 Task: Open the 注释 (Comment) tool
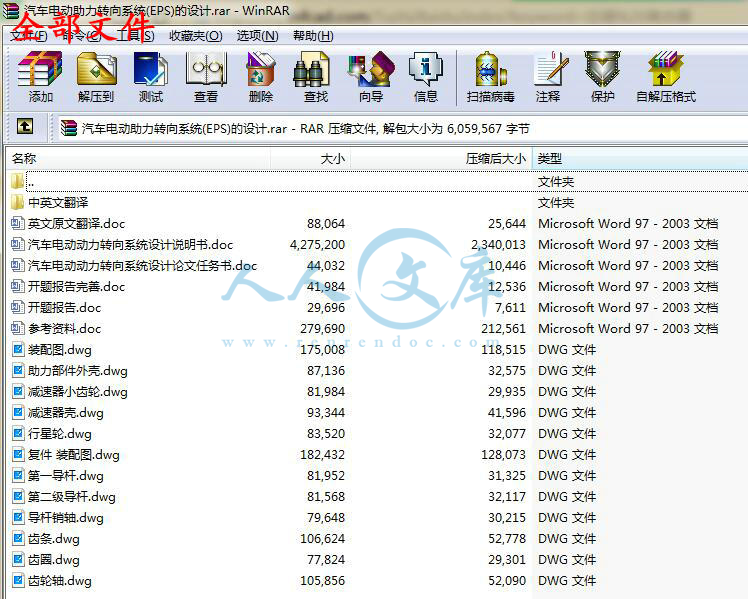coord(550,70)
